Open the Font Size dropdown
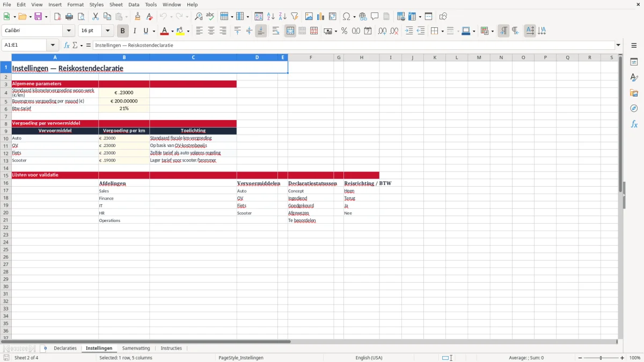Image resolution: width=644 pixels, height=362 pixels. coord(108,31)
